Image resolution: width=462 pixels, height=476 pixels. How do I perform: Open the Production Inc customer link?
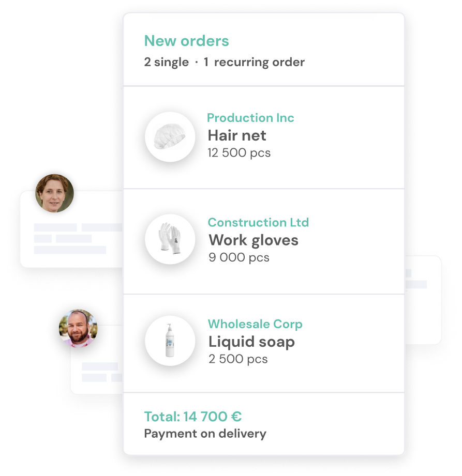pos(250,118)
